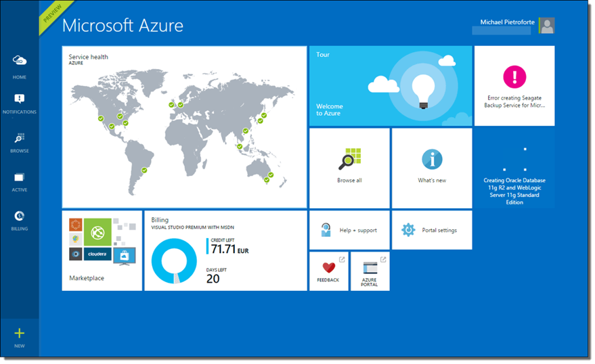The image size is (595, 364).
Task: Click external link arrow on Azure Portal tile
Action: (x=383, y=259)
